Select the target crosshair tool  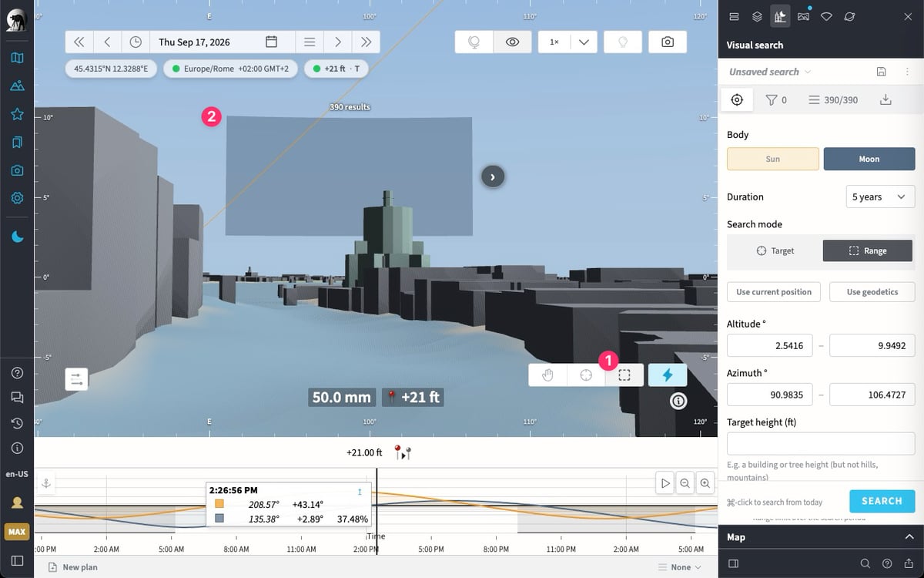click(x=586, y=375)
